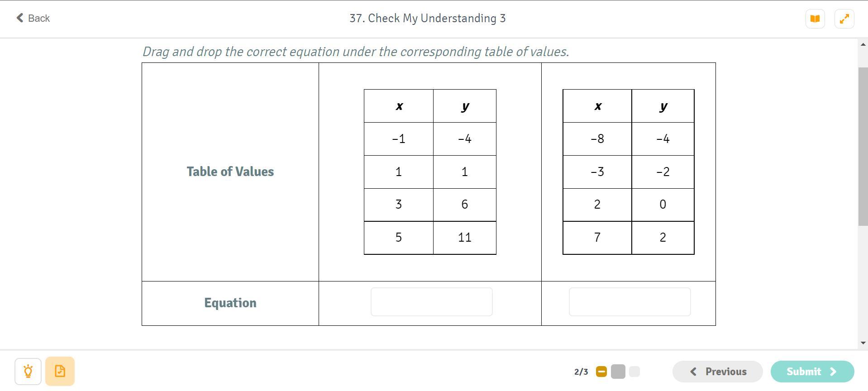Expand to fullscreen with arrows icon

(x=844, y=19)
